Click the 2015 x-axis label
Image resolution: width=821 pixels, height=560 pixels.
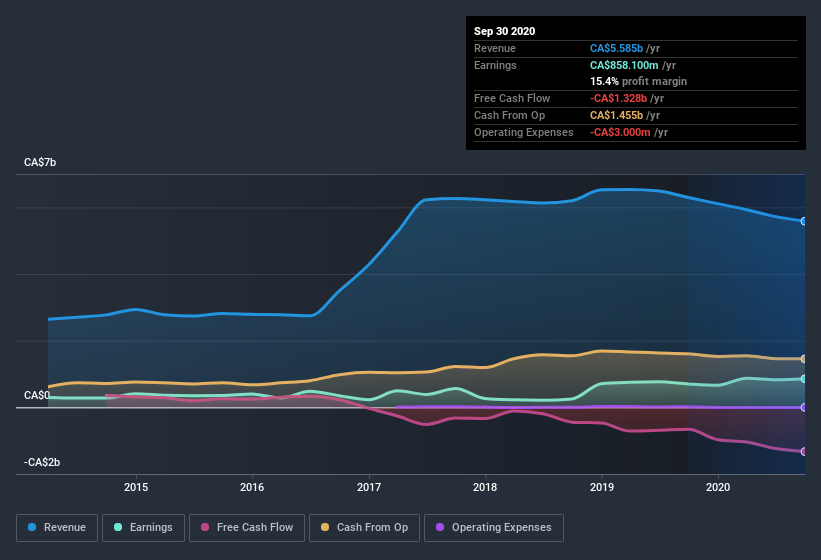(x=136, y=487)
